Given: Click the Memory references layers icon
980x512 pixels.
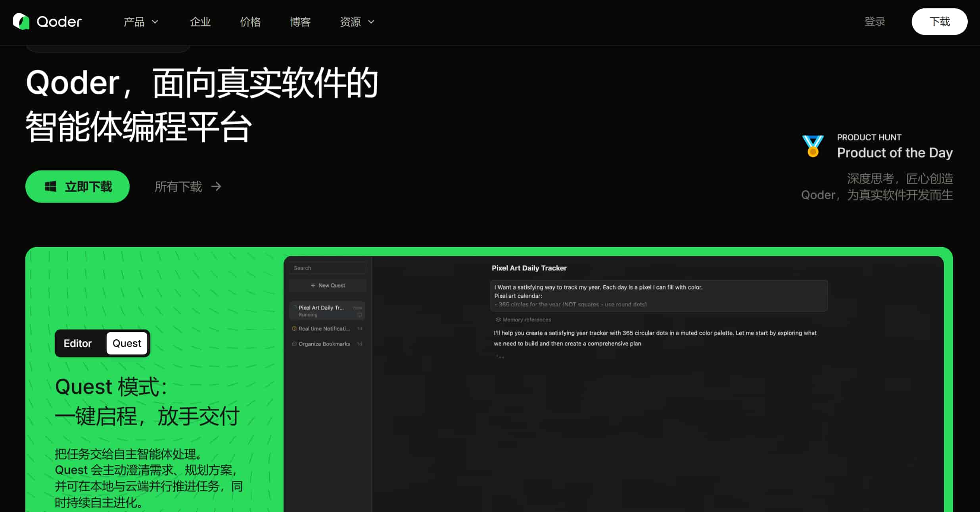Looking at the screenshot, I should [498, 320].
